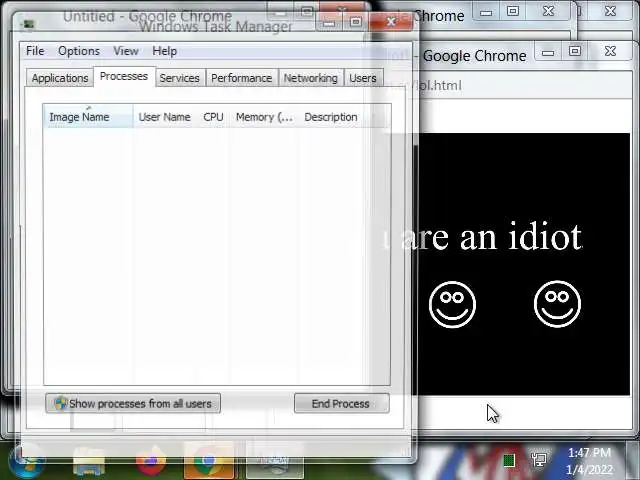Open the network tray icon
This screenshot has height=480, width=640.
[539, 460]
